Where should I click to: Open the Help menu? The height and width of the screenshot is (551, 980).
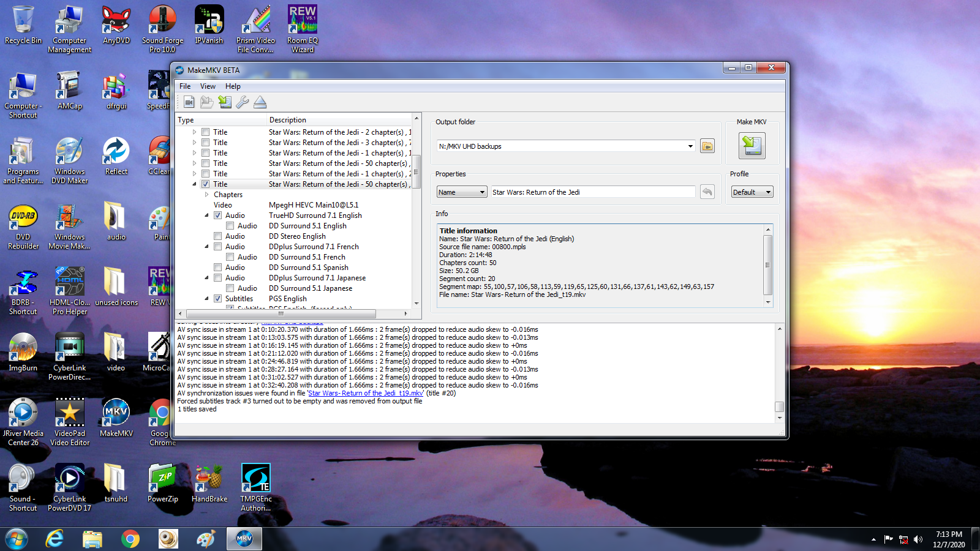(233, 86)
